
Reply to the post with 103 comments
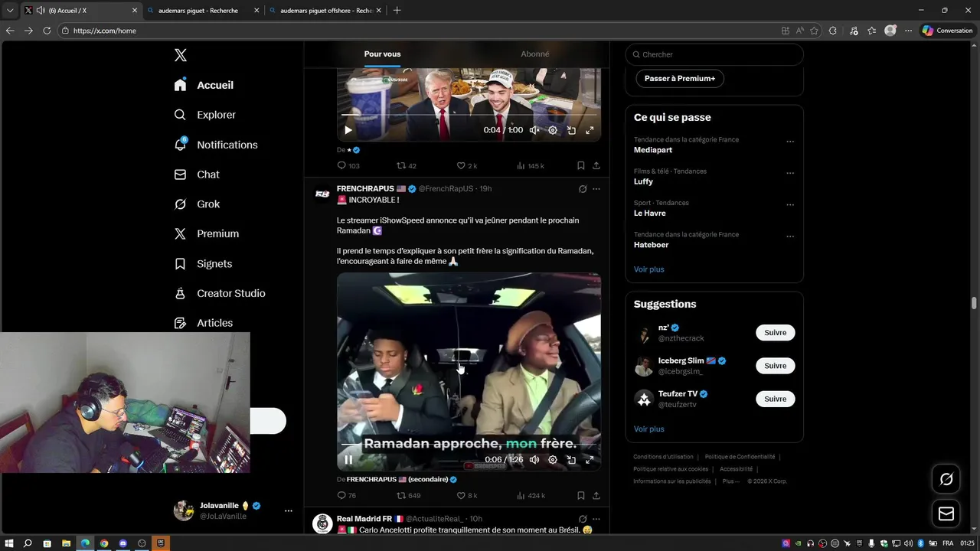348,165
